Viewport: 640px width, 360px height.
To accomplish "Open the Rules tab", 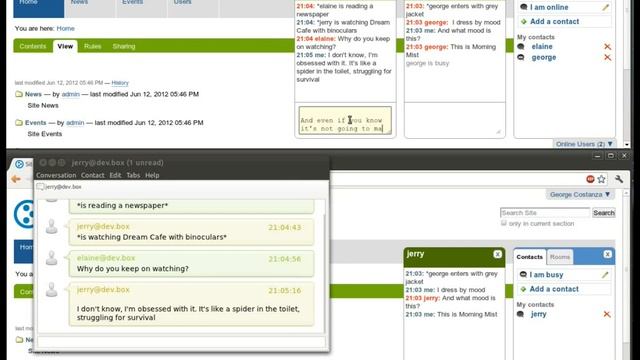I will (x=93, y=47).
